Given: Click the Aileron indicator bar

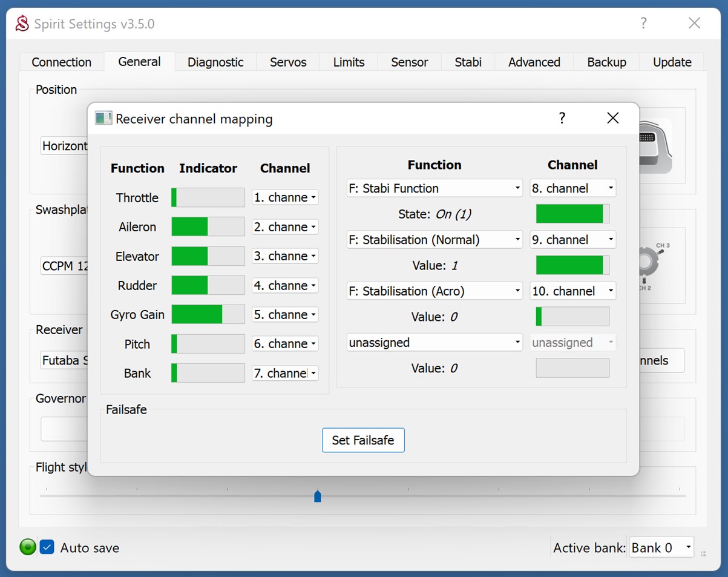Looking at the screenshot, I should 208,227.
